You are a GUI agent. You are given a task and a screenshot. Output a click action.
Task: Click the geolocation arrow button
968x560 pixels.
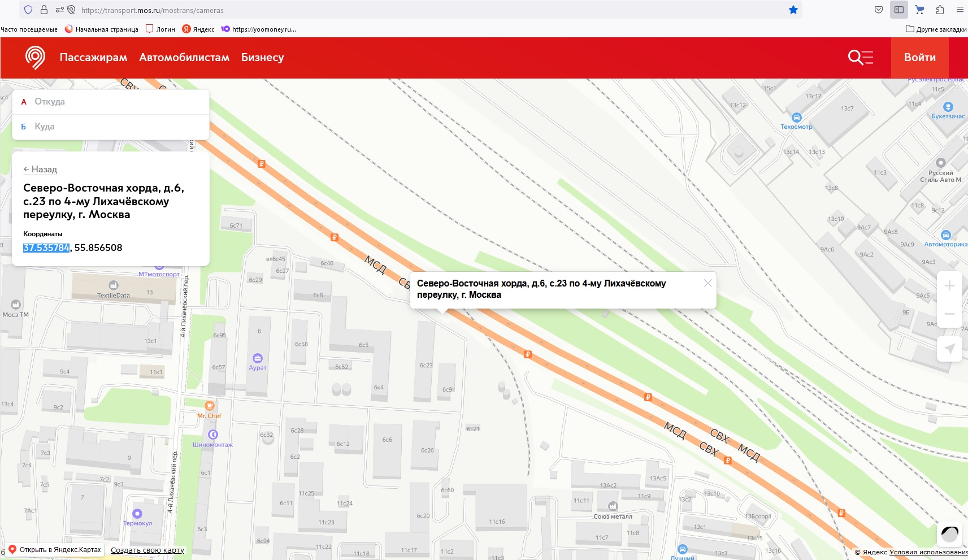(x=949, y=349)
